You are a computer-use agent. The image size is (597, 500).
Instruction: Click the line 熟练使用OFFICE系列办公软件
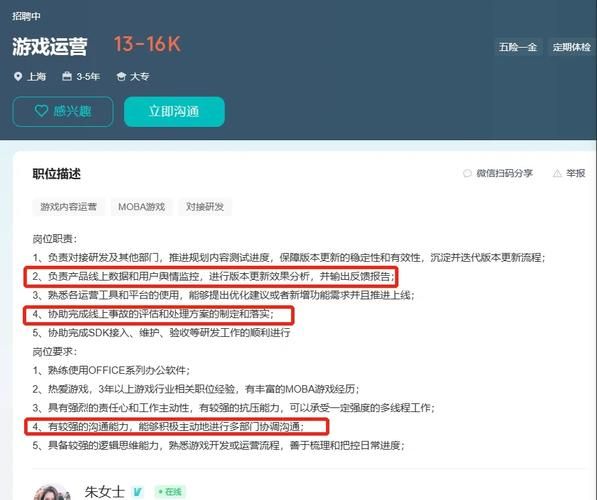click(x=111, y=370)
